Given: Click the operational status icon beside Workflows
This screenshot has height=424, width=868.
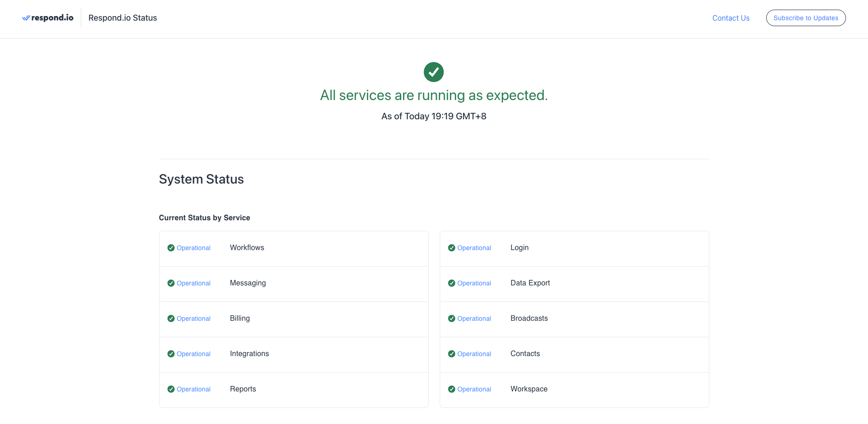Looking at the screenshot, I should [x=171, y=247].
